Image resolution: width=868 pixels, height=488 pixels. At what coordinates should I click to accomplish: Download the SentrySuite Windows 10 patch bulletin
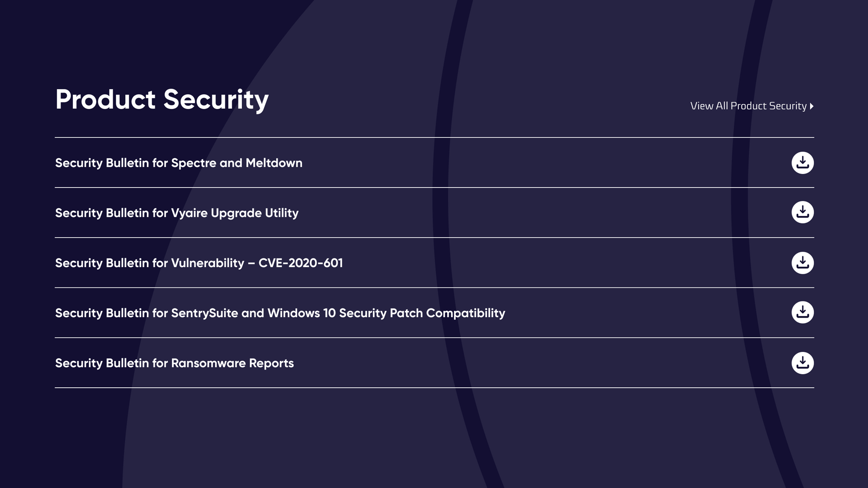pyautogui.click(x=802, y=312)
